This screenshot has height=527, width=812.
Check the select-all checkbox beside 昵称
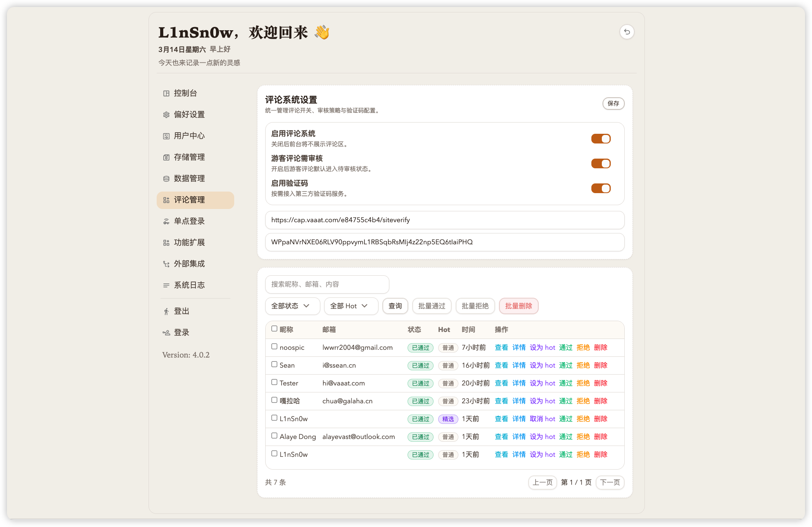click(x=274, y=329)
